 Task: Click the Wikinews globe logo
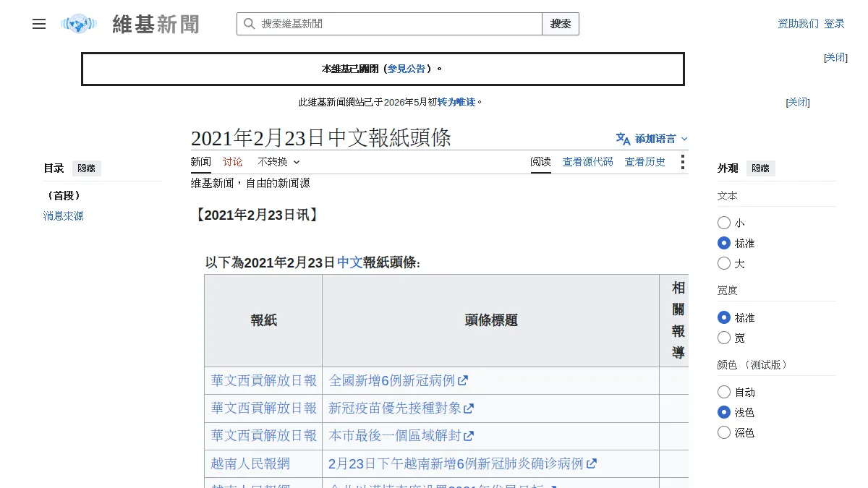[79, 24]
